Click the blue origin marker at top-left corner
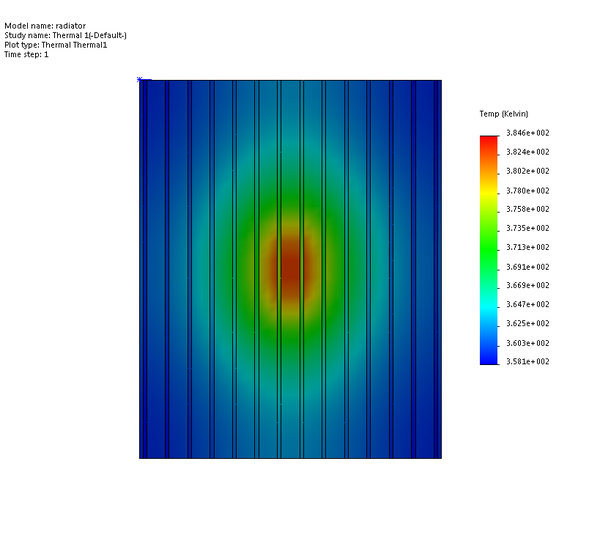Image resolution: width=600 pixels, height=538 pixels. (140, 79)
